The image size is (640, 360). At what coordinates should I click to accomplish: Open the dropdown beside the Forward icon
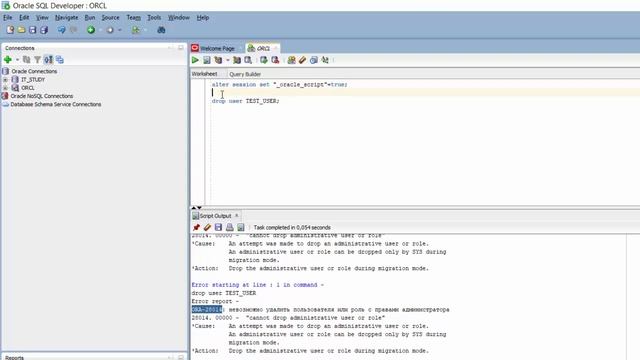(x=120, y=30)
